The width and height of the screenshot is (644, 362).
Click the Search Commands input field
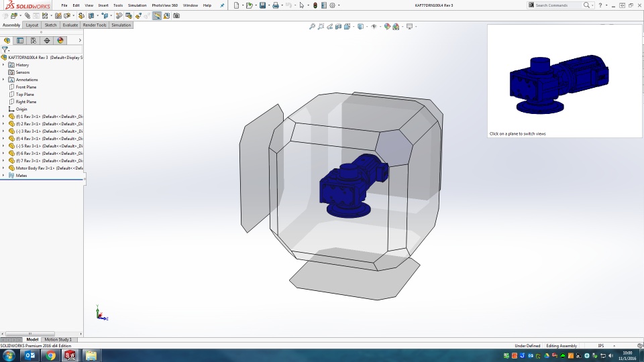[x=557, y=5]
